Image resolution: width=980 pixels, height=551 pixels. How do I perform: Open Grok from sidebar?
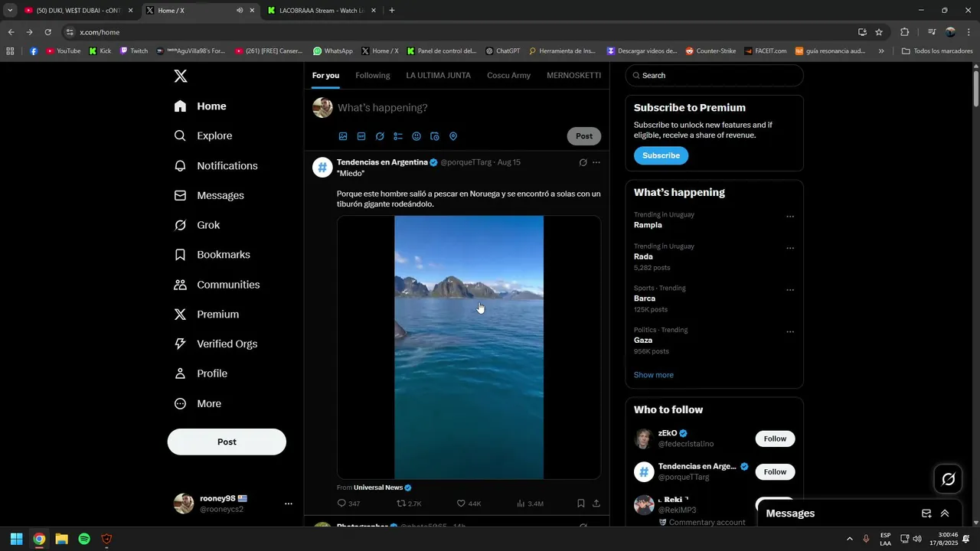tap(197, 225)
